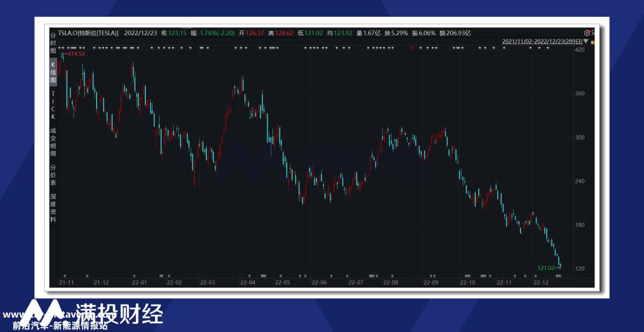Switch to the 成交明细 tab

click(x=53, y=142)
